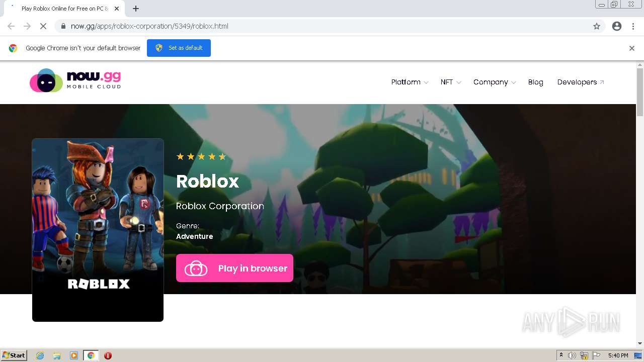Open the Blog page

click(x=536, y=82)
